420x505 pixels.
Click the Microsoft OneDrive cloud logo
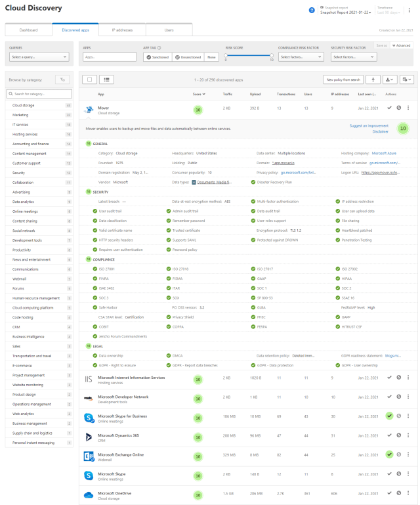89,495
